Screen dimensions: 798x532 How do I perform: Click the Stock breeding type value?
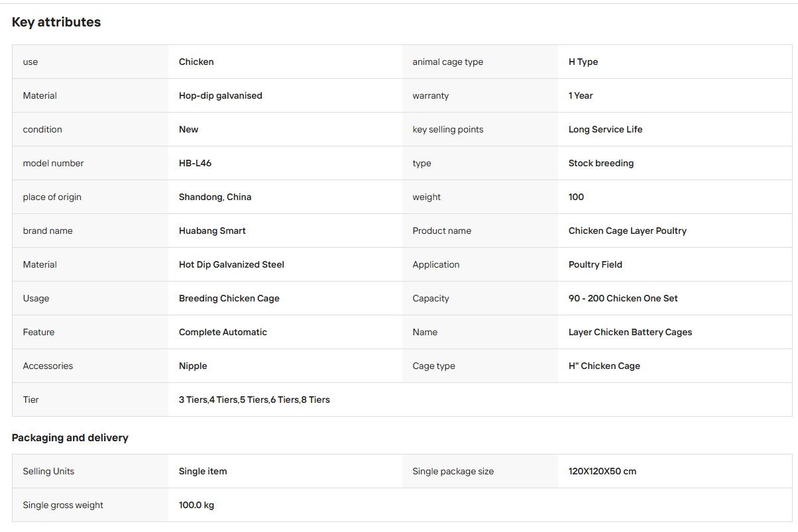(x=601, y=163)
